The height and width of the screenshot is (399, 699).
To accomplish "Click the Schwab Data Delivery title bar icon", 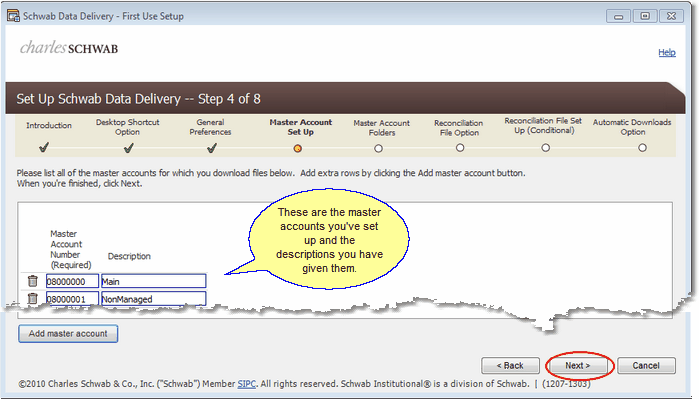I will pos(13,16).
